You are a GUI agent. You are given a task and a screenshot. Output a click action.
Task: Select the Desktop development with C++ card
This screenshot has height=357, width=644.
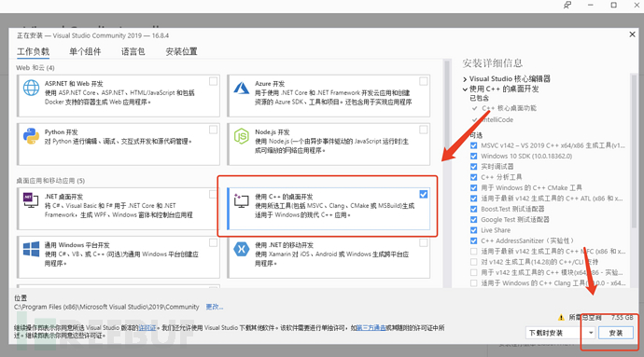click(x=329, y=209)
